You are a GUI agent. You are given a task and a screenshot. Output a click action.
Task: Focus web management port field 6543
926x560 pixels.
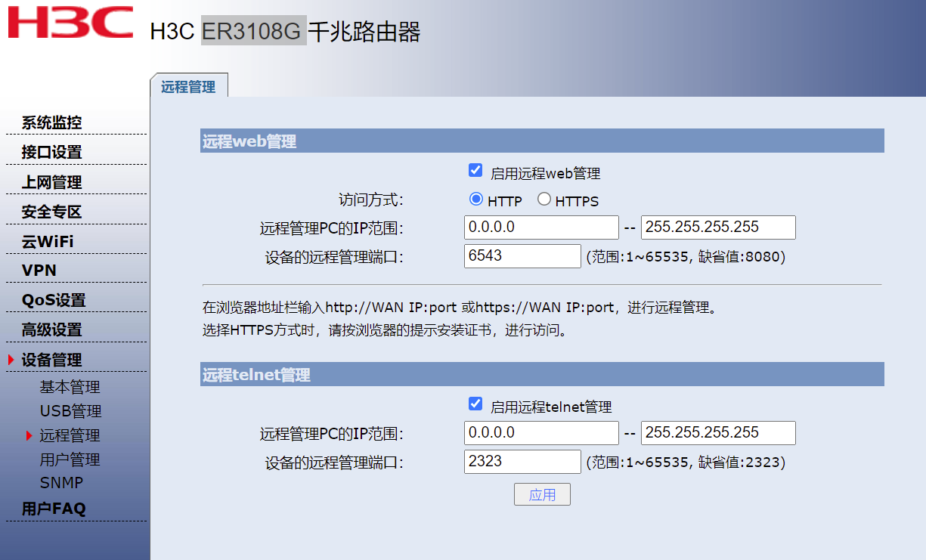point(522,255)
